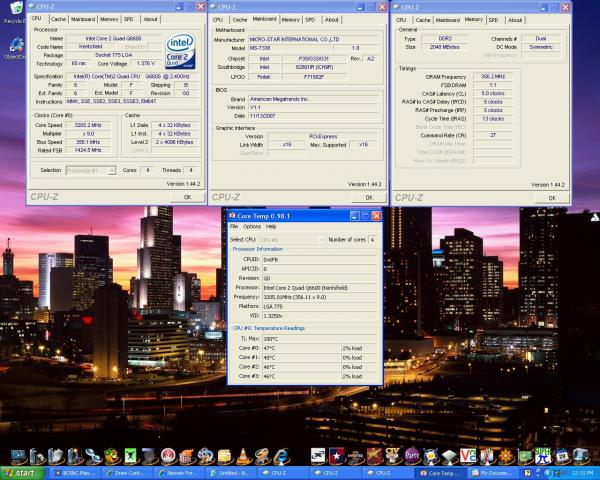The image size is (600, 480).
Task: Open the yellow folder dock icon
Action: point(225,456)
